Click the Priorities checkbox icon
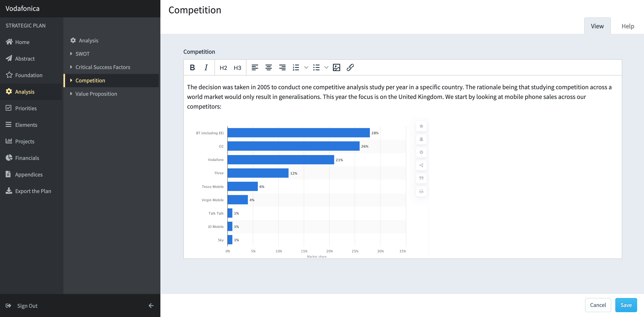 coord(8,108)
